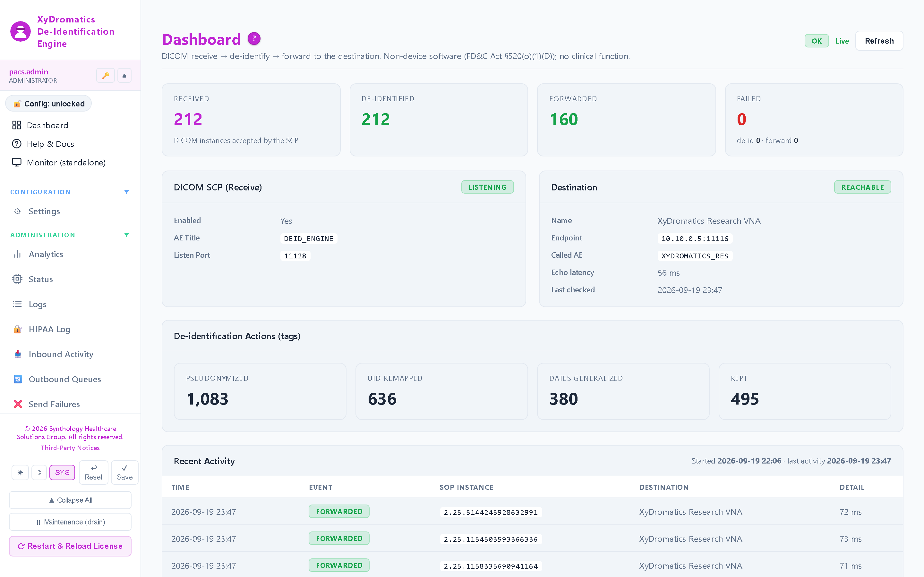Viewport: 924px width, 577px height.
Task: Select the SYS theme option
Action: [62, 472]
